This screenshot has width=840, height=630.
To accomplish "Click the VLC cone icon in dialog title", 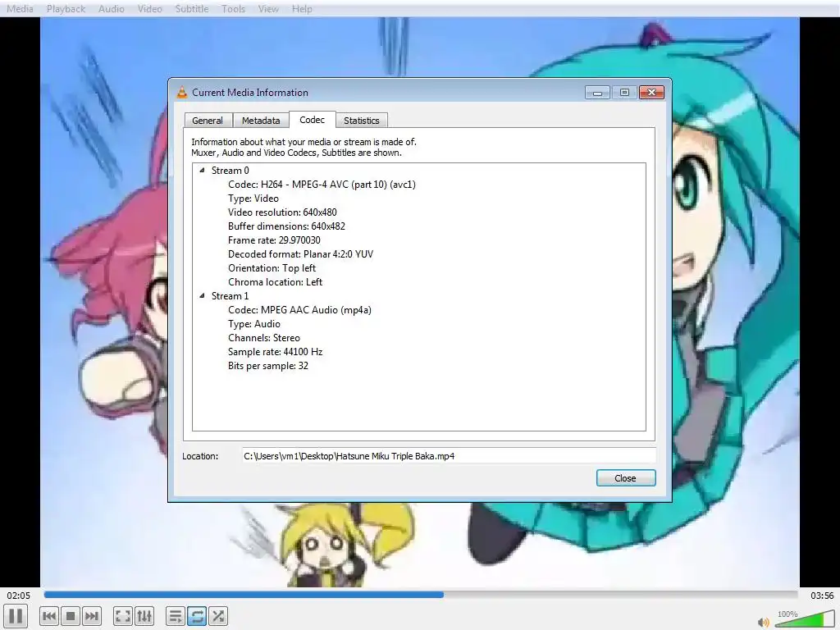I will point(182,92).
